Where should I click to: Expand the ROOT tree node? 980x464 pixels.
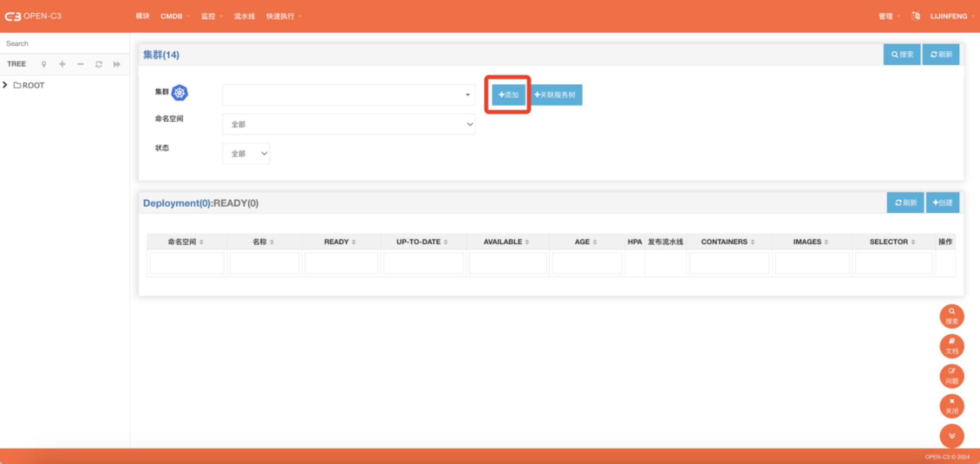(5, 85)
